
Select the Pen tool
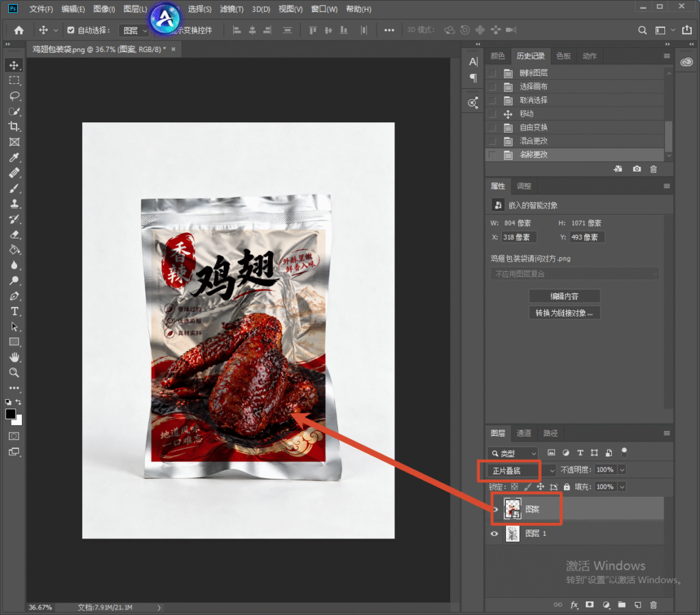(14, 297)
